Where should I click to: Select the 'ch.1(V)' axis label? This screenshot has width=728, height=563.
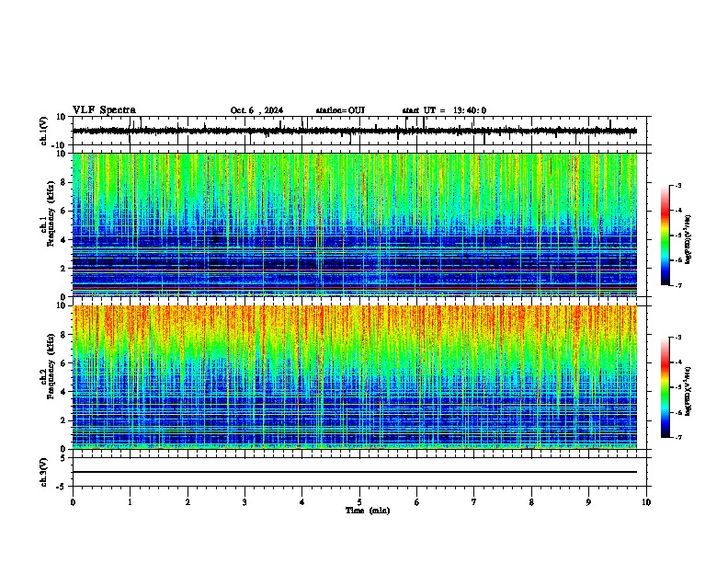click(44, 131)
